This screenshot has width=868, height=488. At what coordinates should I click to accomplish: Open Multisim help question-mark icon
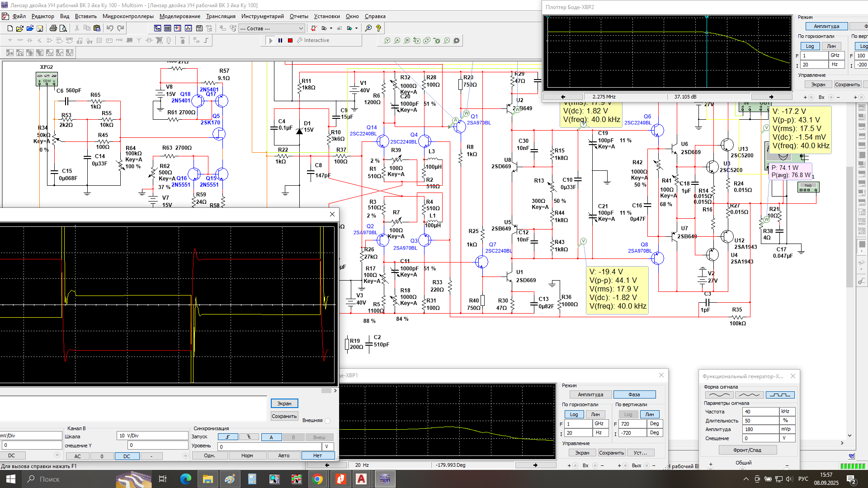click(379, 28)
